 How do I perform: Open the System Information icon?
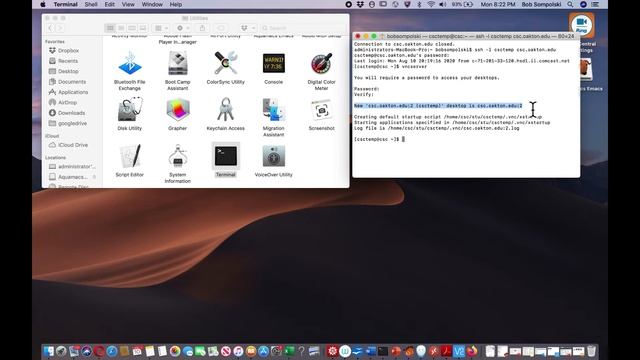(178, 156)
